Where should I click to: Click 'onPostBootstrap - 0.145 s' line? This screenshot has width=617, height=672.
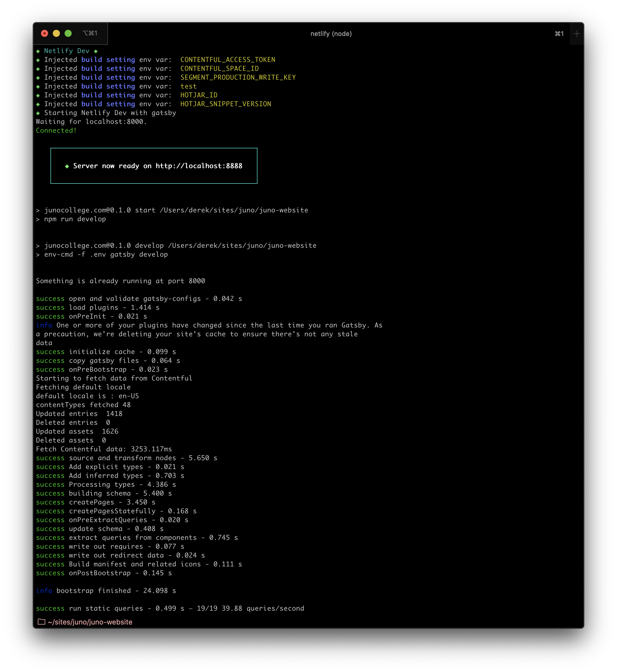(104, 573)
